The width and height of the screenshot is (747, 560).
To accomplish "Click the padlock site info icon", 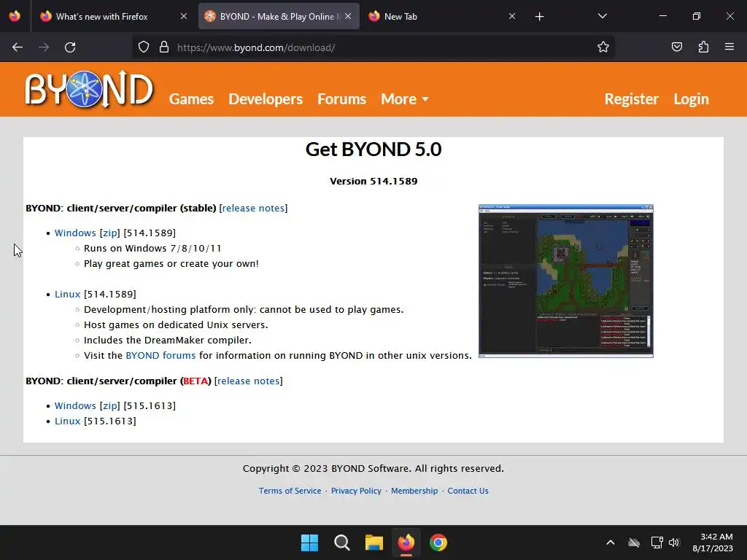I will click(x=164, y=47).
